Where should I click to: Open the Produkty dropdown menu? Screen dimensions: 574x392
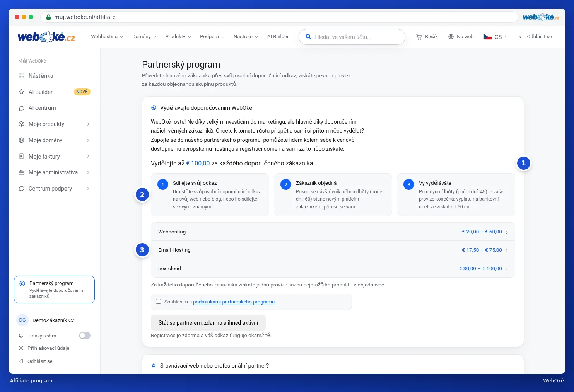178,37
